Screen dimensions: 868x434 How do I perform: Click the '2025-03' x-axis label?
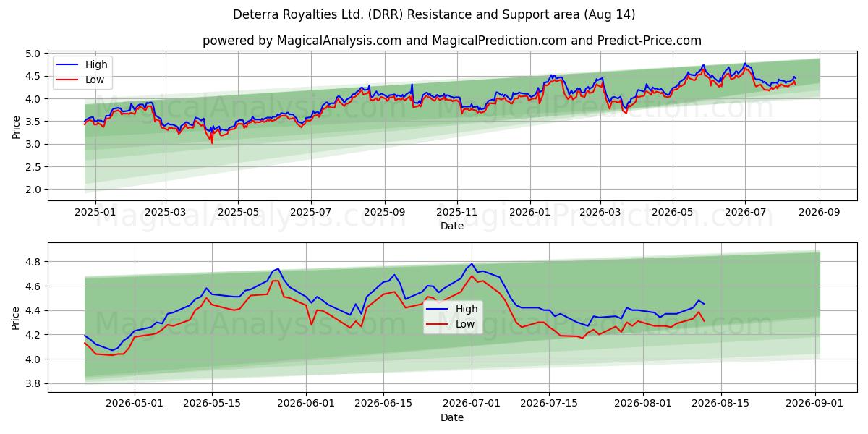pos(166,213)
